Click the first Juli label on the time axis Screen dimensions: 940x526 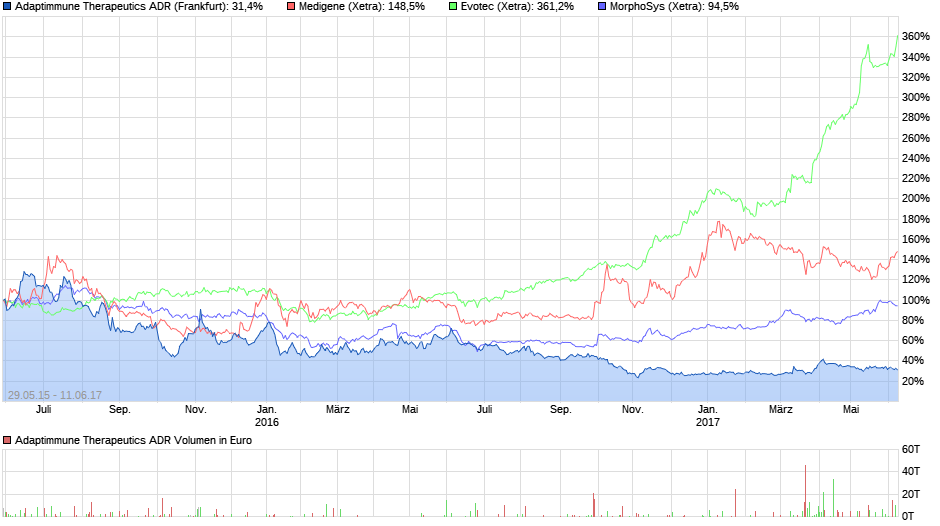pos(43,409)
